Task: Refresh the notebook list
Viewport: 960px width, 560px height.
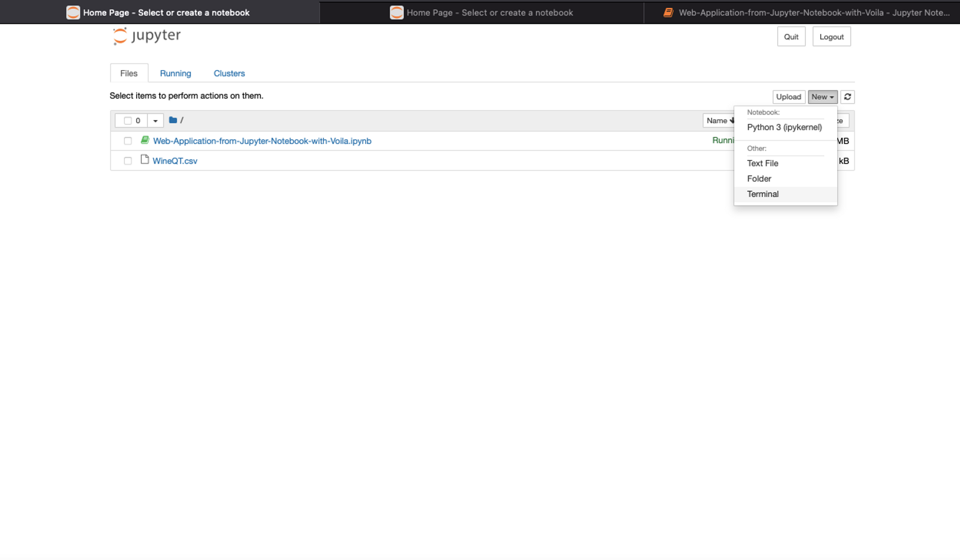Action: pos(847,97)
